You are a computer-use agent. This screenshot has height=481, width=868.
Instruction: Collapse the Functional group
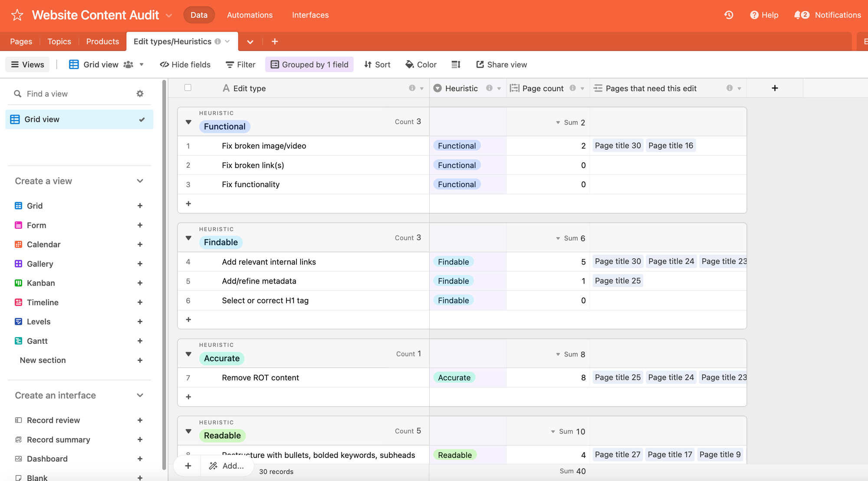(x=188, y=122)
